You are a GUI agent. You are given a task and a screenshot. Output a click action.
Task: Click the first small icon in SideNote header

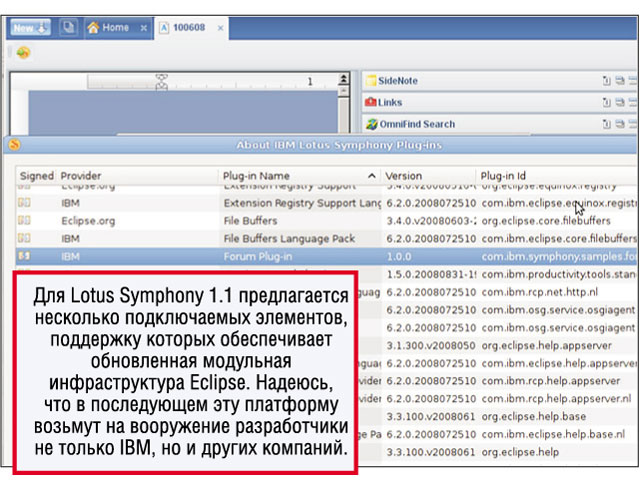tap(607, 81)
